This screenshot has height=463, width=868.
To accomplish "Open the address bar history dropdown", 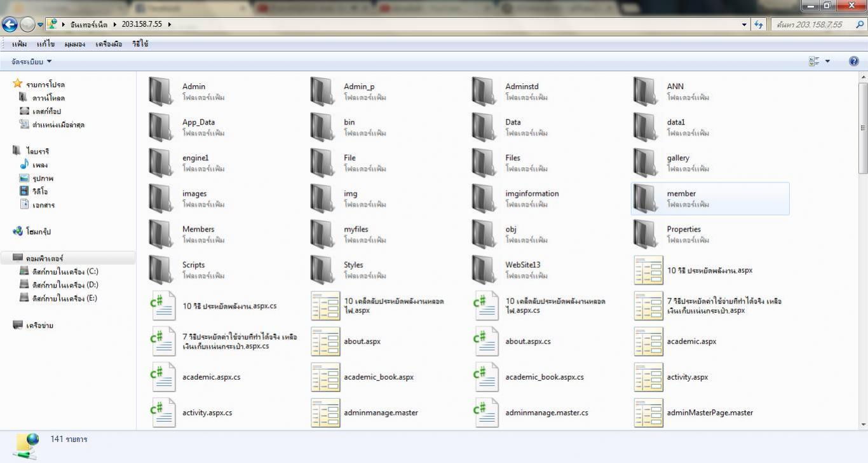I will [x=744, y=25].
